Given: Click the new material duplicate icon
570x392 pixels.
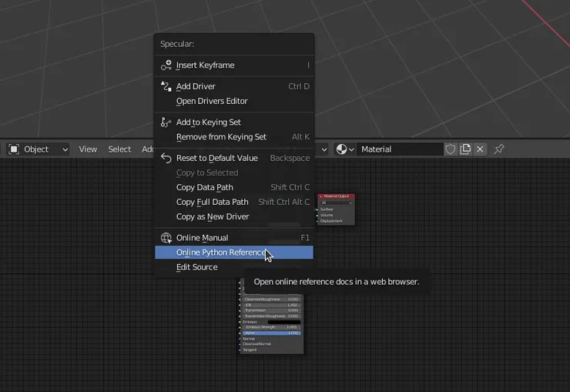Looking at the screenshot, I should (x=465, y=149).
